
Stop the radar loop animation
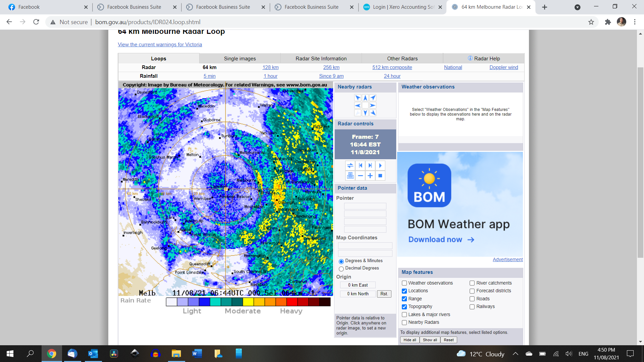click(x=380, y=176)
